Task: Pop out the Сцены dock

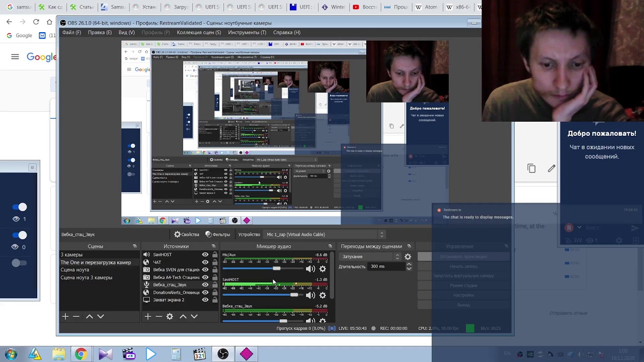Action: pos(135,246)
